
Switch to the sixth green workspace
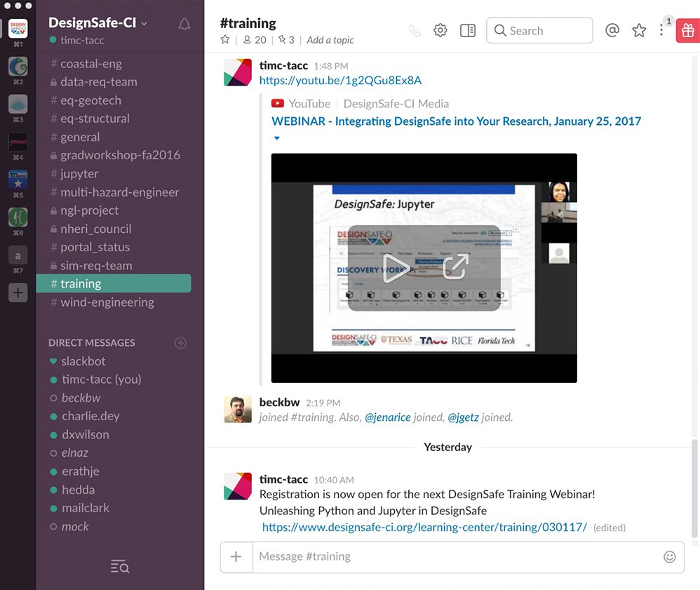coord(18,217)
